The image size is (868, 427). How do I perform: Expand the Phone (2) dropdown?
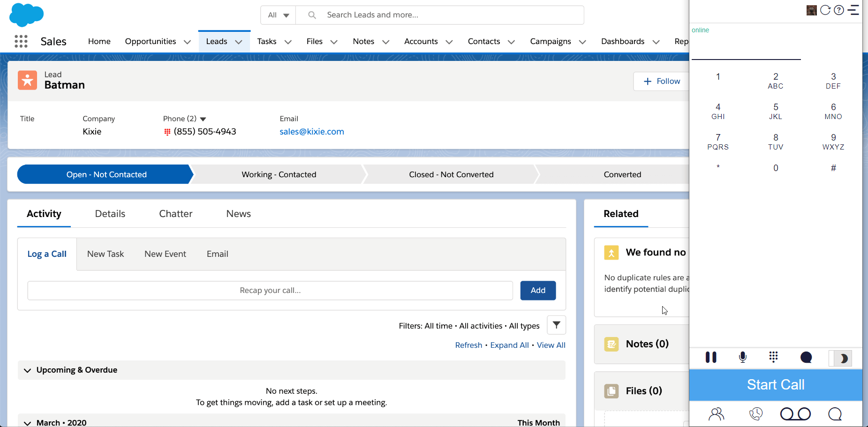coord(203,119)
